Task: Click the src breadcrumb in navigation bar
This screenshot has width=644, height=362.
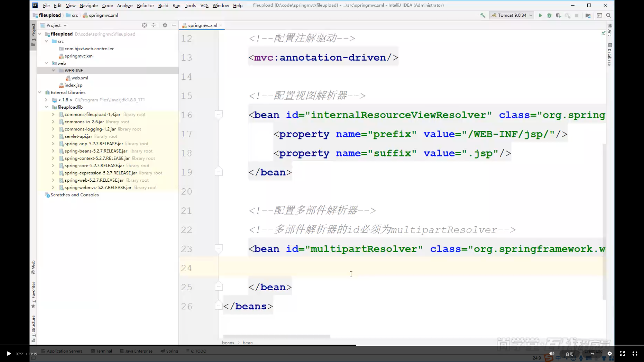Action: pyautogui.click(x=72, y=15)
